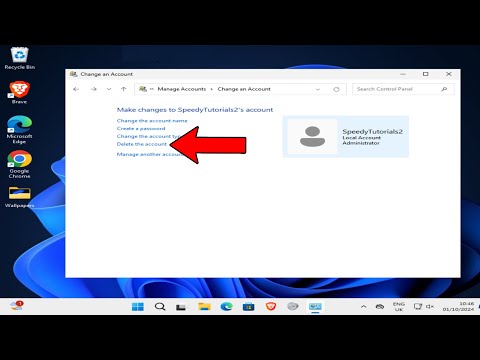Expand the address bar history dropdown

point(318,89)
